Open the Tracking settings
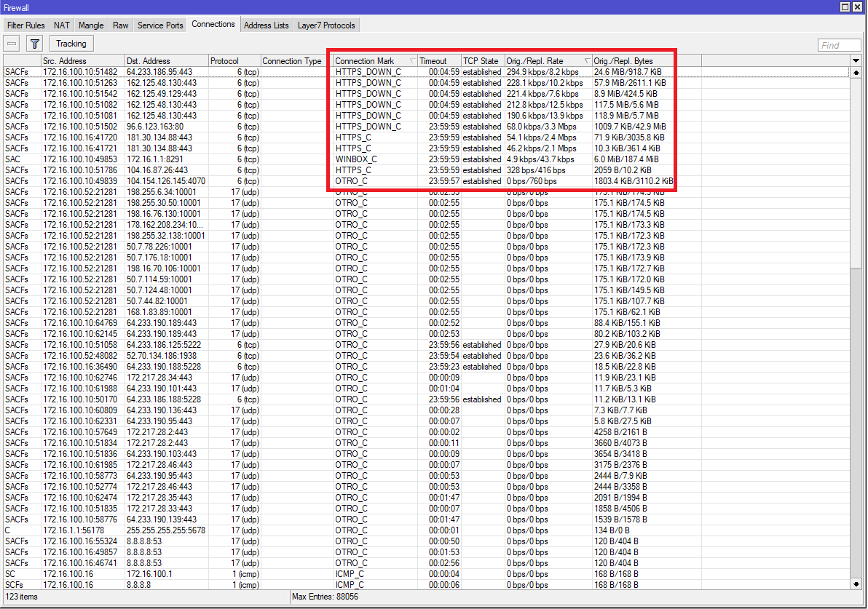This screenshot has width=868, height=609. (71, 43)
